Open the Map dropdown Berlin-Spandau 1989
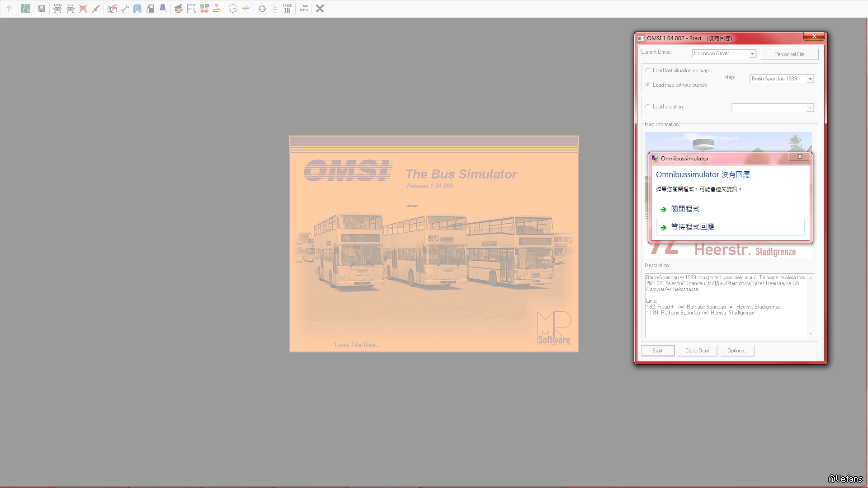The height and width of the screenshot is (488, 868). point(810,79)
